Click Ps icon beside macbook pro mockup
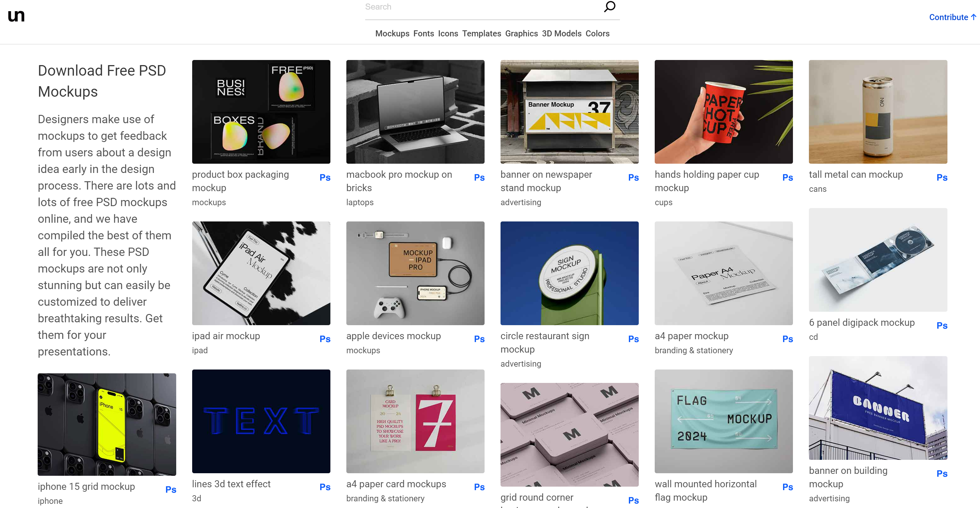 pos(479,177)
